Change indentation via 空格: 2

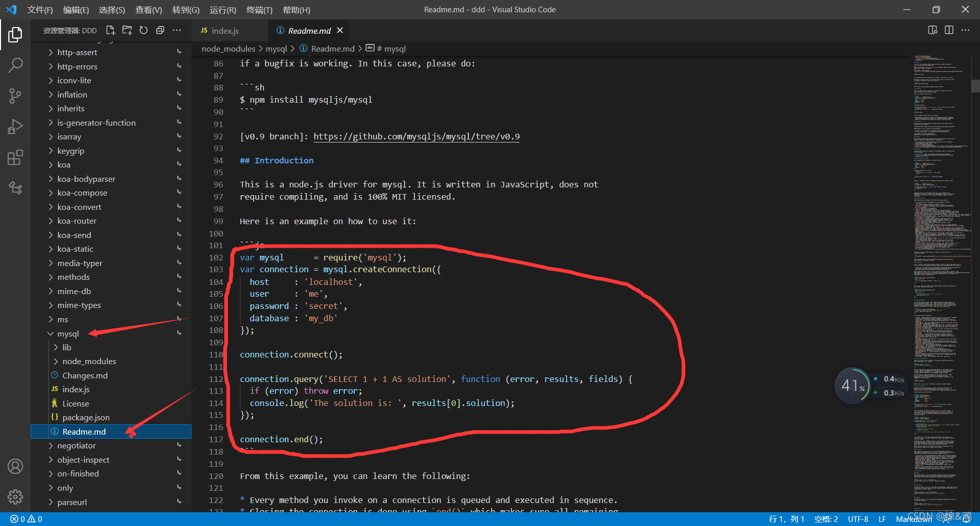(x=826, y=519)
